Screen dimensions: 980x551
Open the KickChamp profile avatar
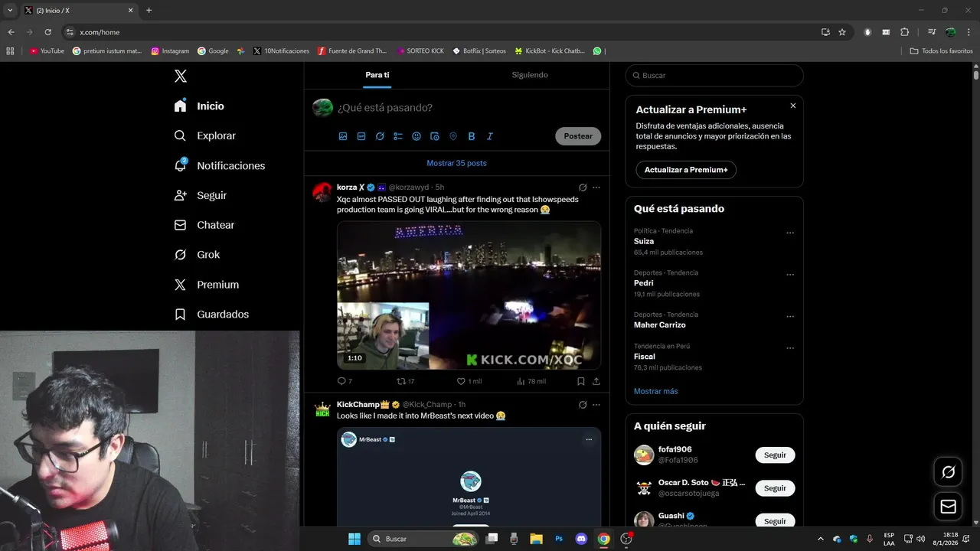[x=322, y=409]
